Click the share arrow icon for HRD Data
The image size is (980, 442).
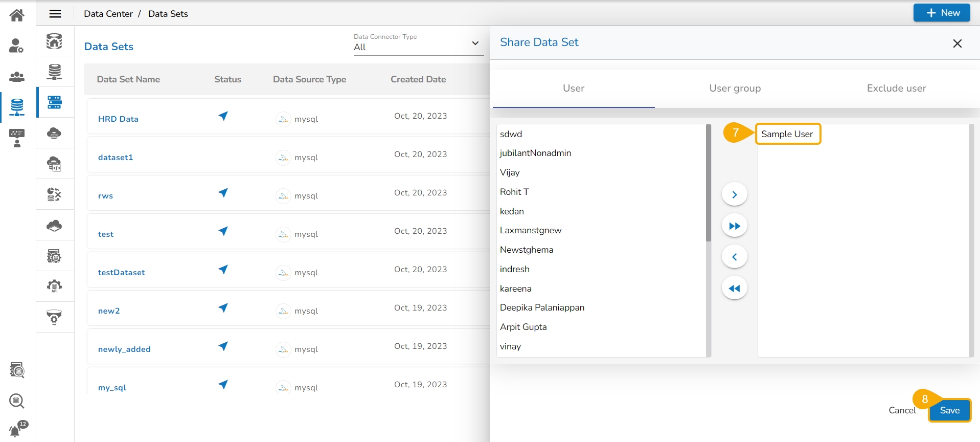[223, 116]
